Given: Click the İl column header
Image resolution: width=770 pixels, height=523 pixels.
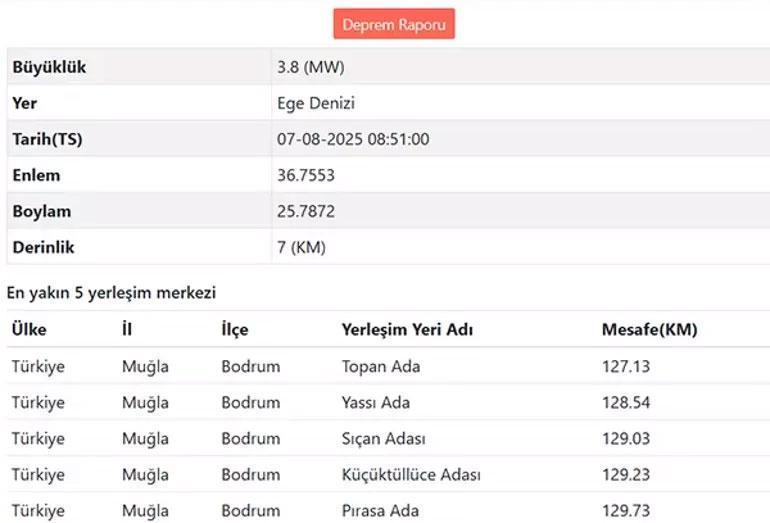Looking at the screenshot, I should point(127,329).
